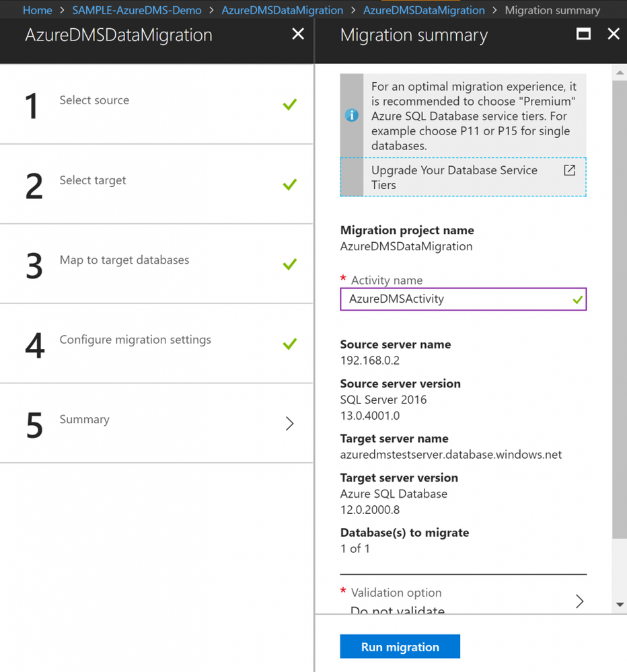This screenshot has width=627, height=672.
Task: Open SAMPLE-AzureDMS-Demo breadcrumb link
Action: [x=137, y=10]
